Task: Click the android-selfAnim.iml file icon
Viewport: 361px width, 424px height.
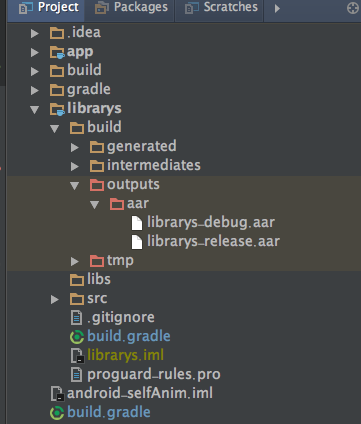Action: point(57,394)
